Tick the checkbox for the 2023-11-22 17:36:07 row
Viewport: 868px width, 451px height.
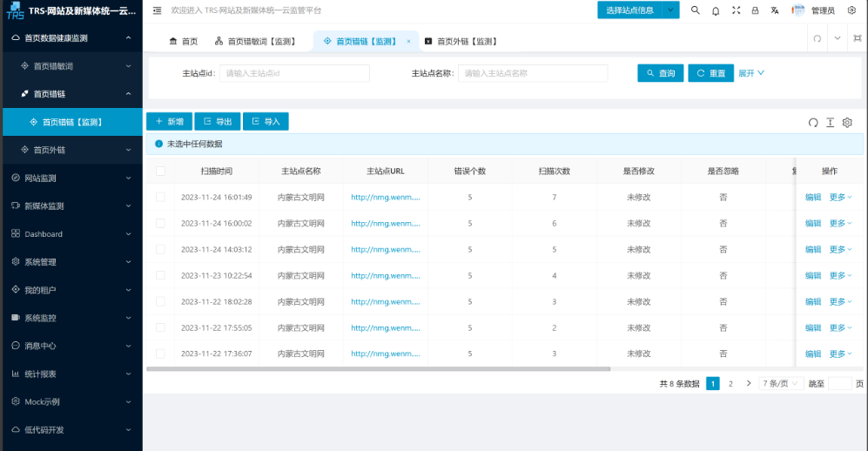(x=160, y=354)
